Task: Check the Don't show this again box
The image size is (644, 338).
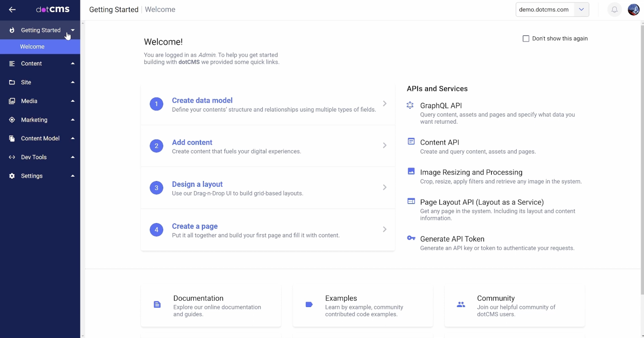Action: [x=526, y=39]
